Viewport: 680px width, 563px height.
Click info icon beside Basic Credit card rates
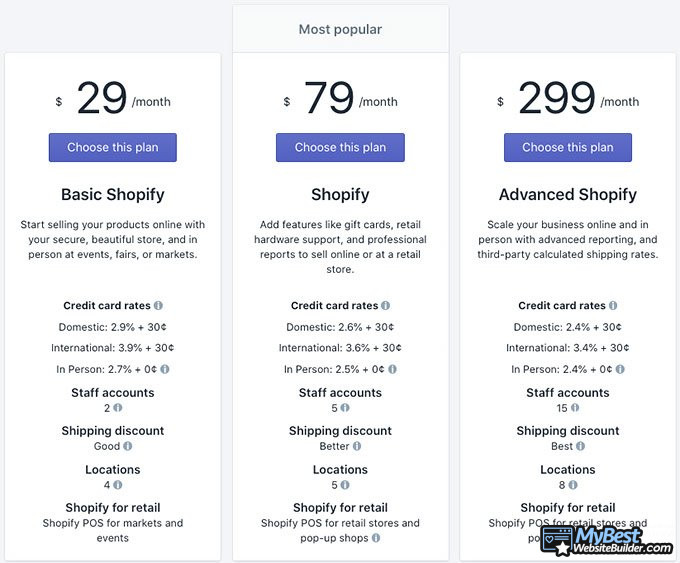click(158, 306)
